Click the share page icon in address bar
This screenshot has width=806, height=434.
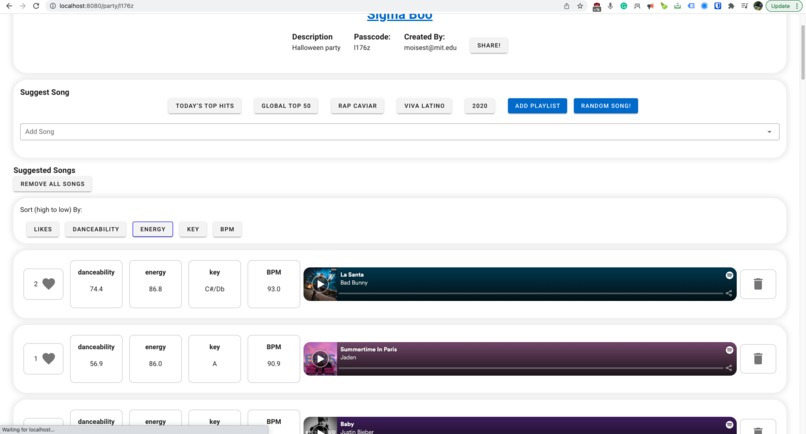(566, 6)
